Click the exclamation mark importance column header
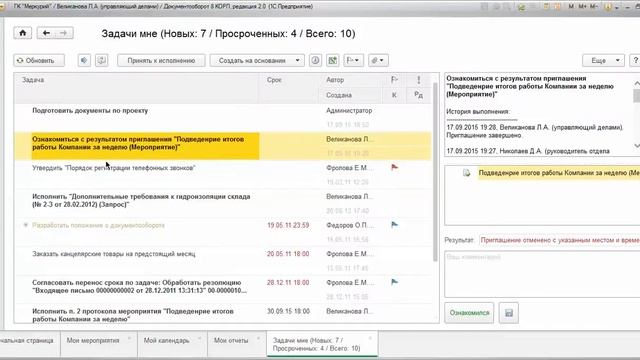This screenshot has height=360, width=640. pos(418,80)
